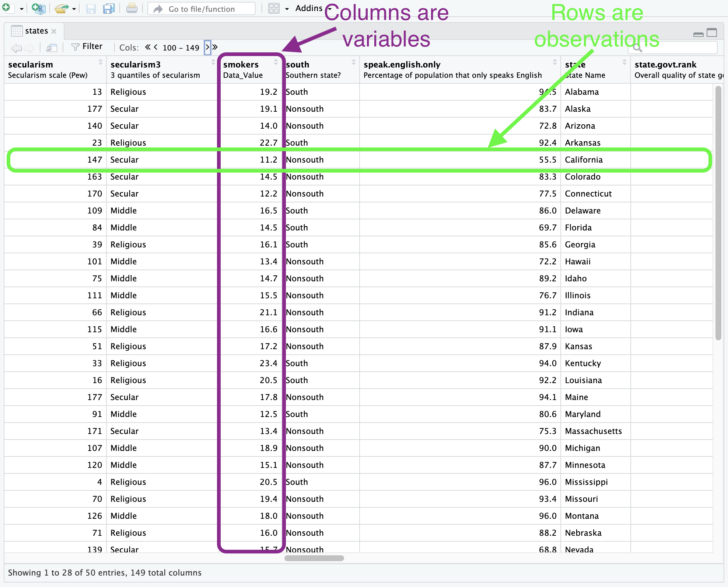Click smokers value 22.7 for Arkansas
The width and height of the screenshot is (728, 587).
pos(269,143)
